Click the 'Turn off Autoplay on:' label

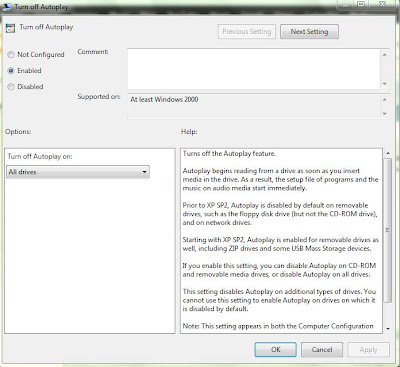[40, 156]
